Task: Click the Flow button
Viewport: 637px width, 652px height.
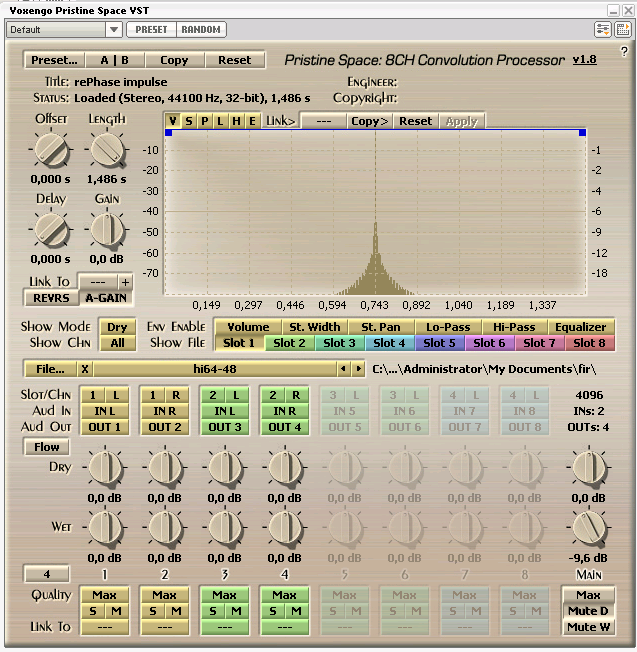Action: (x=47, y=447)
